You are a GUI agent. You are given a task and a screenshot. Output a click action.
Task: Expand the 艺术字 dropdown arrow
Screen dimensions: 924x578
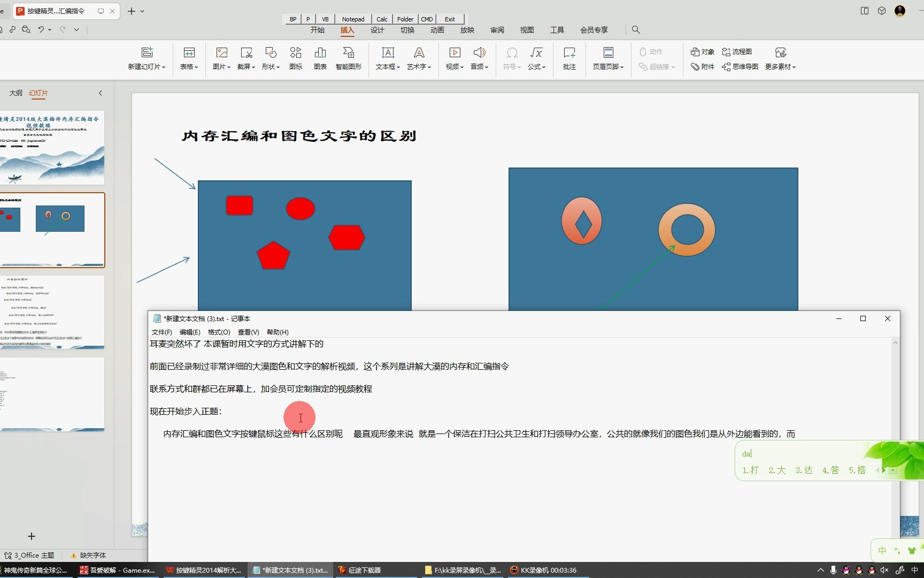click(x=429, y=67)
